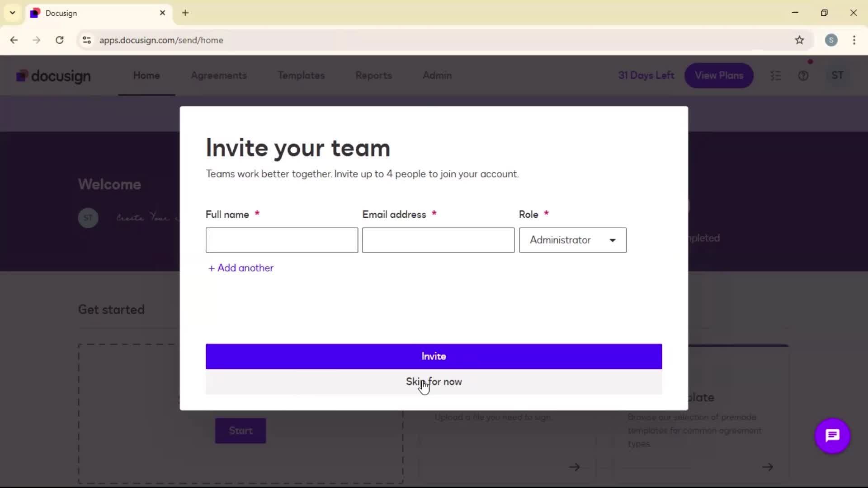The image size is (868, 488).
Task: Click Skip for now
Action: pyautogui.click(x=434, y=382)
